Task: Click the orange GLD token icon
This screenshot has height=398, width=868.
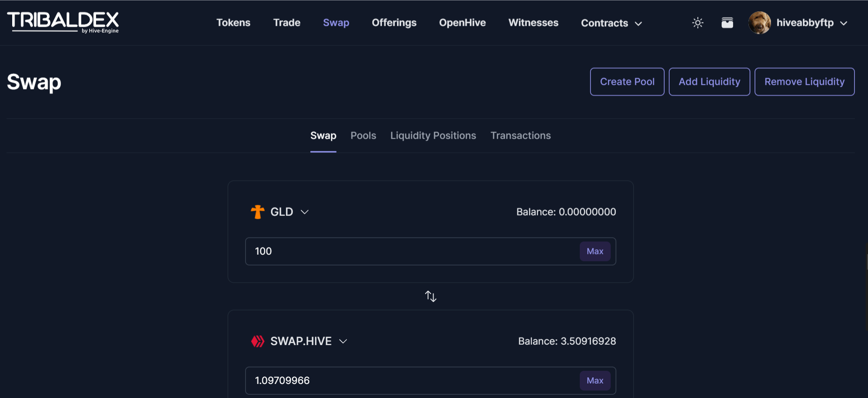Action: 257,212
